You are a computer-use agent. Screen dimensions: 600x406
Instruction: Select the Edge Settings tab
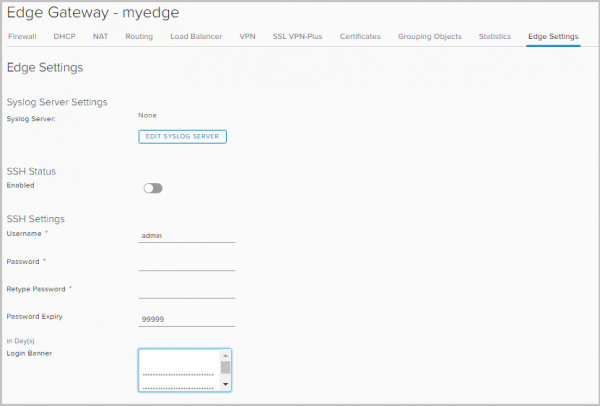552,36
